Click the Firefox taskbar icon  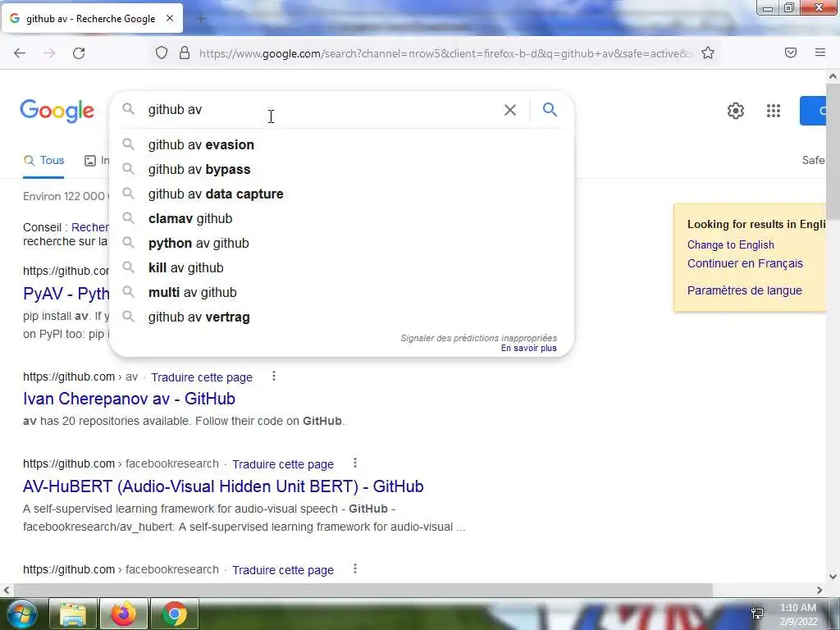click(x=124, y=614)
